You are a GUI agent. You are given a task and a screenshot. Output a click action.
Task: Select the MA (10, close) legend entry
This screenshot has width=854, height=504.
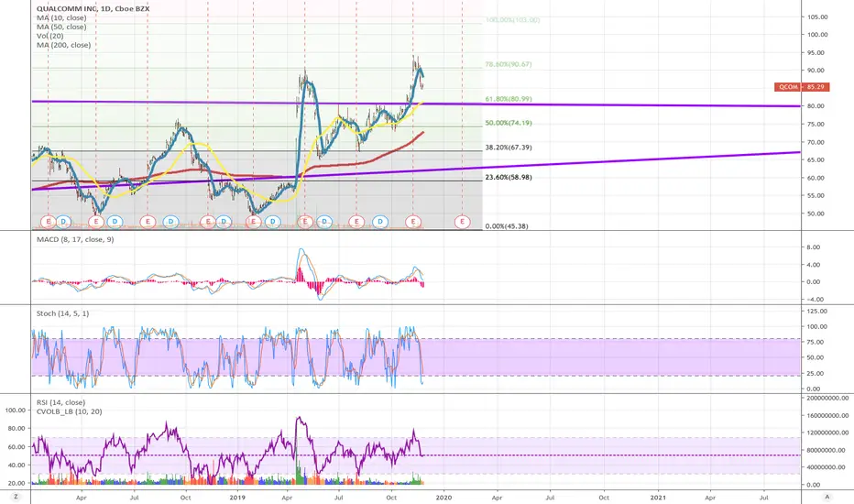pos(61,17)
